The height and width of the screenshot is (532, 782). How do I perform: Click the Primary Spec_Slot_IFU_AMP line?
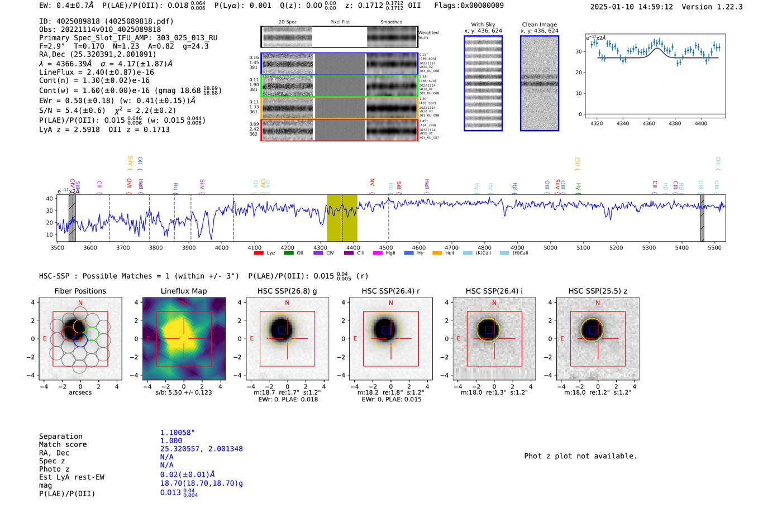coord(128,38)
